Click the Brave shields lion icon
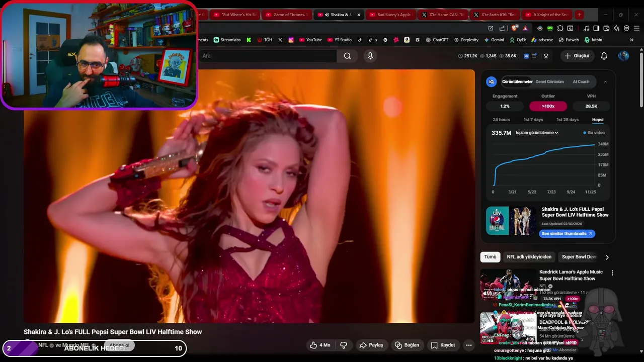The height and width of the screenshot is (362, 644). click(515, 28)
